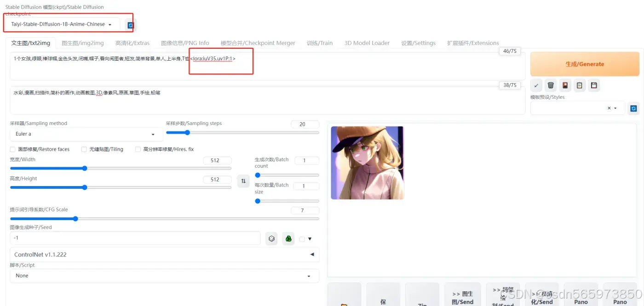Open the Sampling method dropdown showing Euler a
The height and width of the screenshot is (306, 644).
(86, 134)
